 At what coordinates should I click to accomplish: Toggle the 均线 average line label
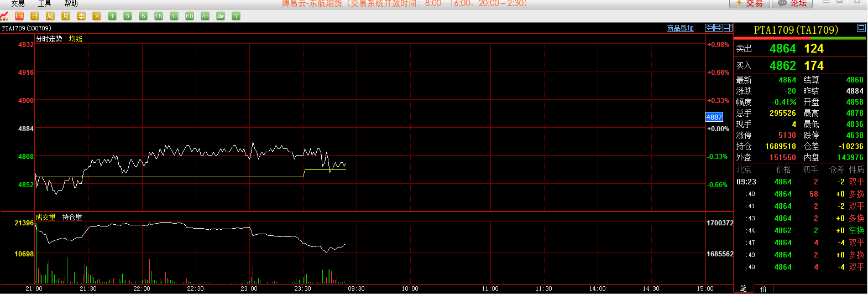[76, 39]
